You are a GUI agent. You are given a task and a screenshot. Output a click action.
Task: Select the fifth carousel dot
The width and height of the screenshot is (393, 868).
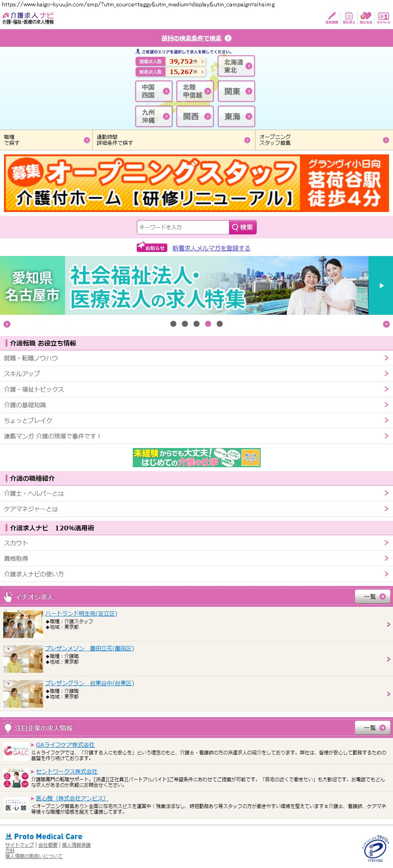click(x=219, y=324)
